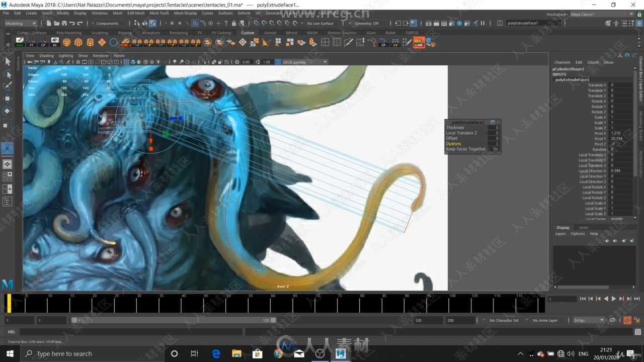Toggle the highlighted toolbox snap button
Viewport: 644px width, 362px height.
pyautogui.click(x=8, y=148)
